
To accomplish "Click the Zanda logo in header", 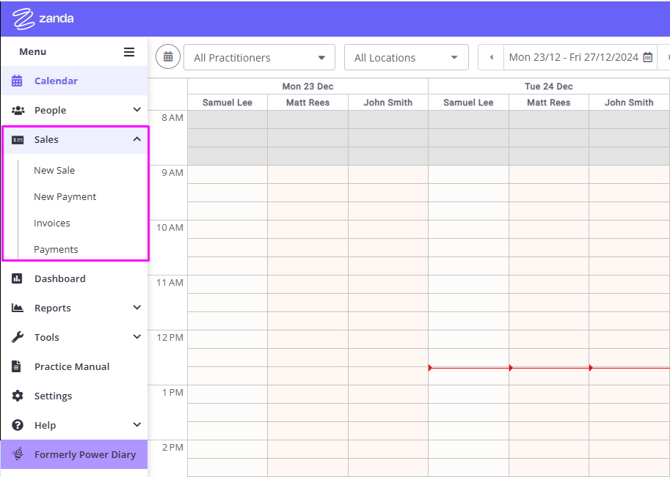I will (43, 18).
